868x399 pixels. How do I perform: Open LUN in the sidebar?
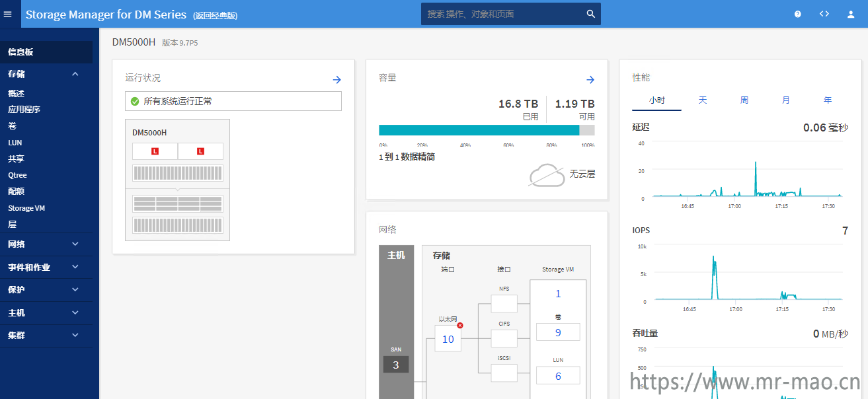(x=15, y=143)
